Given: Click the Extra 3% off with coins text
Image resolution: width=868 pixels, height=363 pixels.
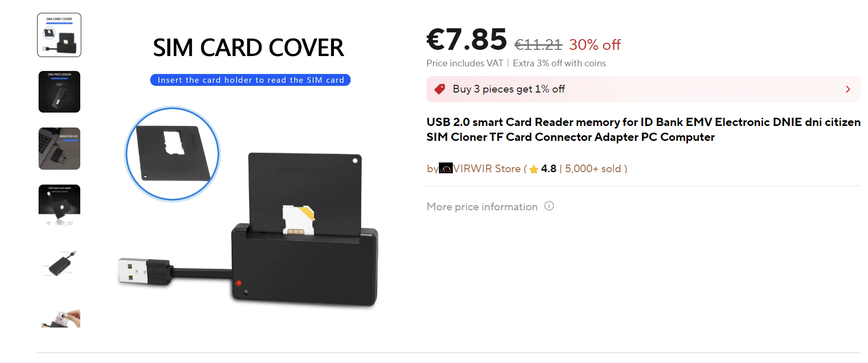Looking at the screenshot, I should tap(559, 63).
